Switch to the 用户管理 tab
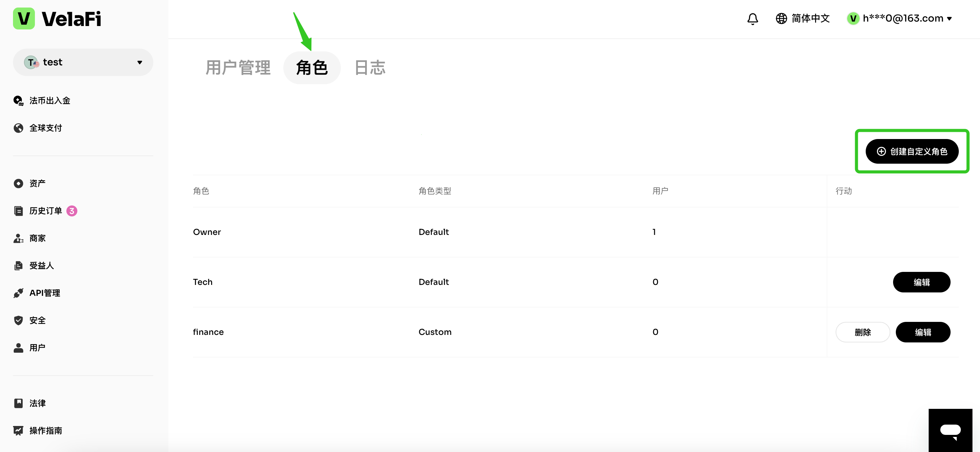 [x=238, y=68]
